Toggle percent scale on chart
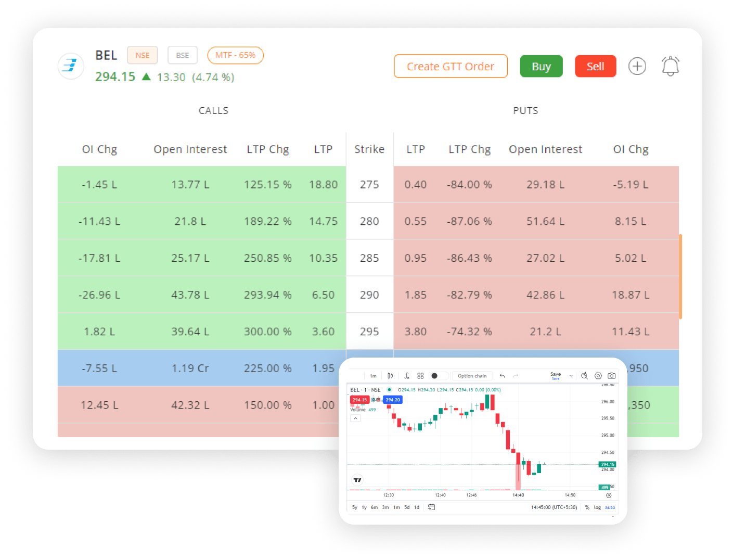Screen dimensions: 733x560 587,507
